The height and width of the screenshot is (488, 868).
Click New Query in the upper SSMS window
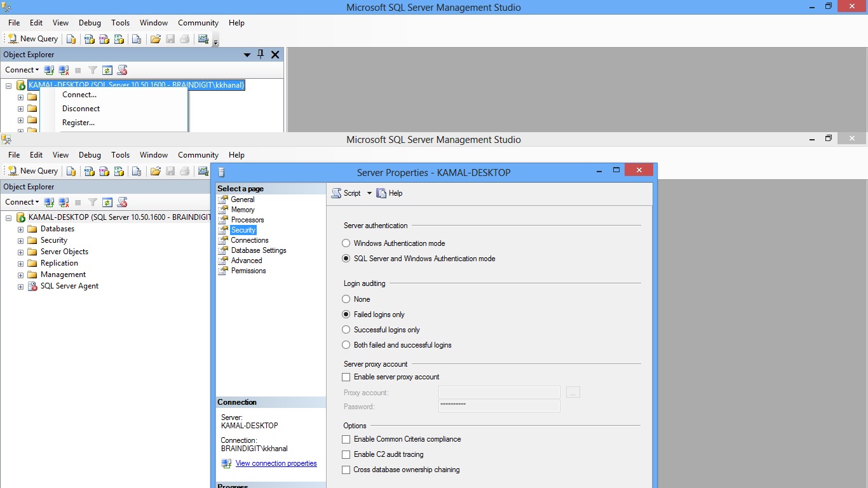[32, 39]
